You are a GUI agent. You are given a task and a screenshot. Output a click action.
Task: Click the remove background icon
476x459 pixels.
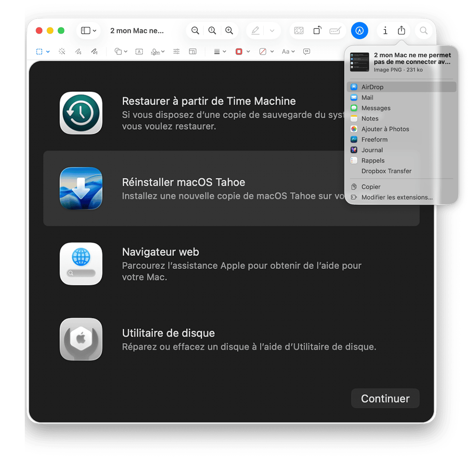coord(299,31)
